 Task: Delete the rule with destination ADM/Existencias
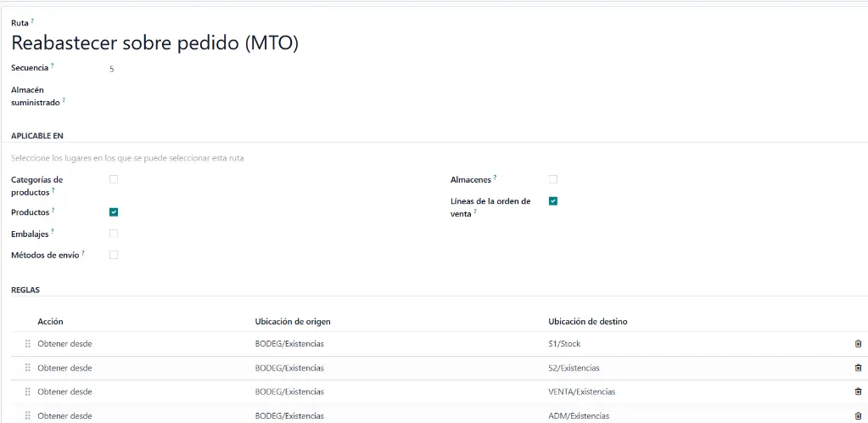(858, 415)
